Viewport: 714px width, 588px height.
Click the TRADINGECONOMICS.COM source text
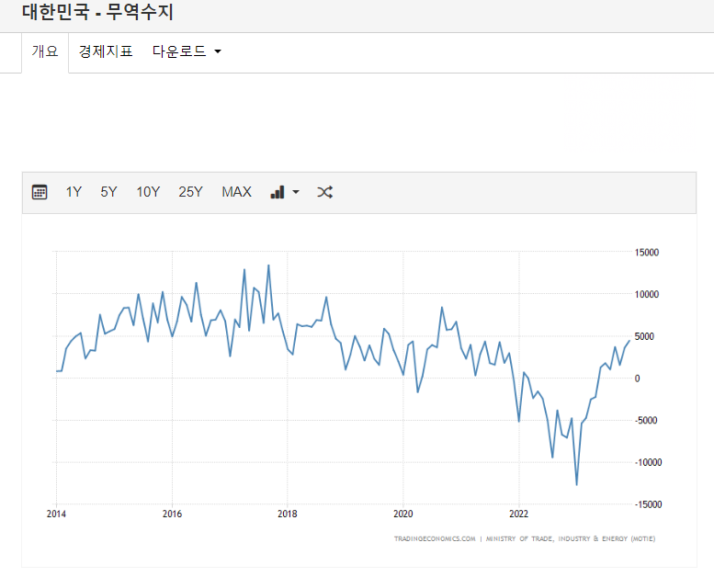(435, 539)
